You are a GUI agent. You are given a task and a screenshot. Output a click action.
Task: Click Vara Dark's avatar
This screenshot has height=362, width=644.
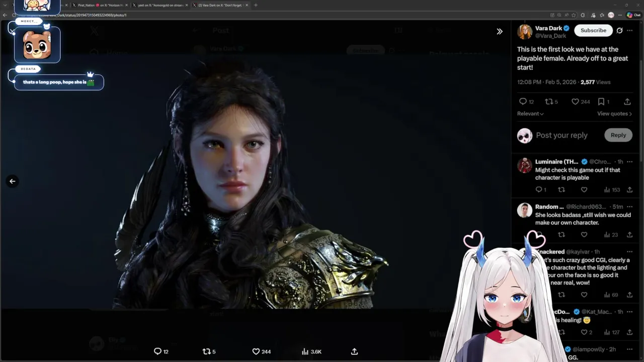pyautogui.click(x=525, y=32)
